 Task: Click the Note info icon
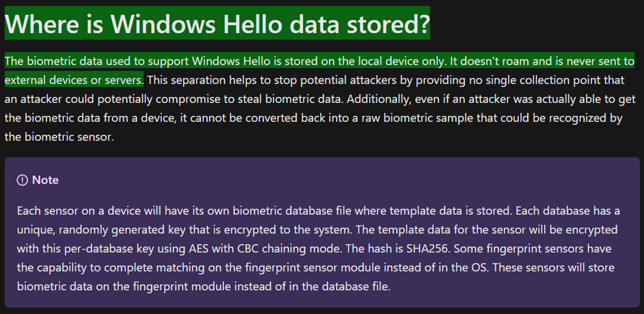pyautogui.click(x=22, y=180)
